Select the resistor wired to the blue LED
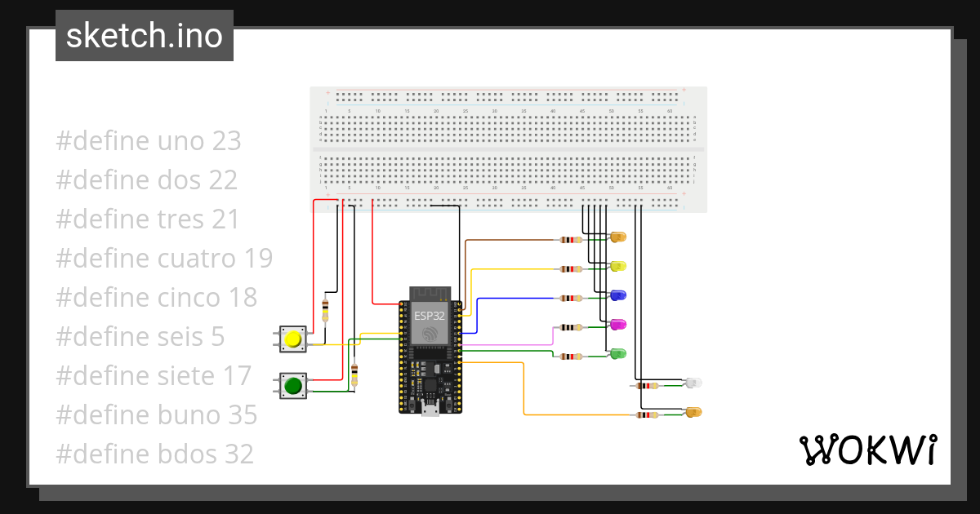 (570, 297)
